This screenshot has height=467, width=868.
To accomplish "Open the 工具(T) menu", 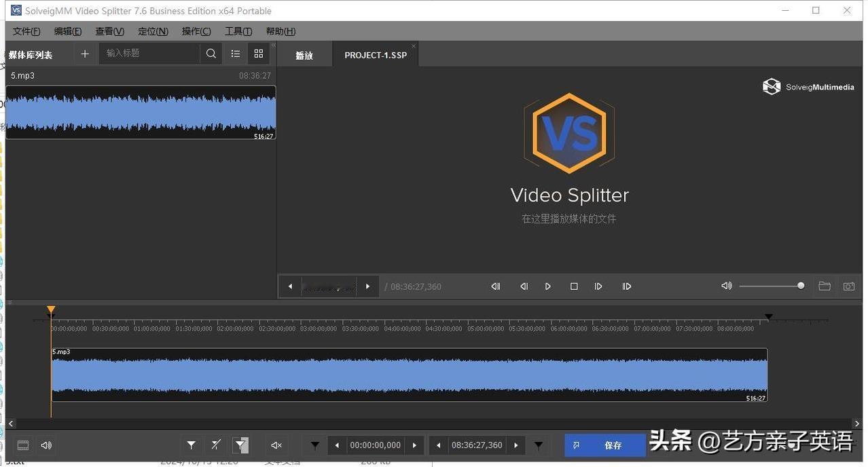I will (x=238, y=31).
